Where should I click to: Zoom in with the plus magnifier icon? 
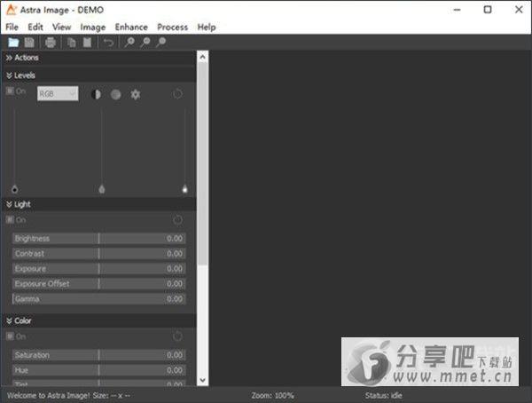[129, 43]
